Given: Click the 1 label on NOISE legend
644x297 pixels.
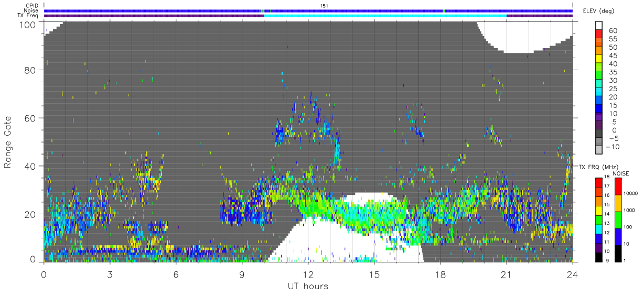Looking at the screenshot, I should [626, 260].
